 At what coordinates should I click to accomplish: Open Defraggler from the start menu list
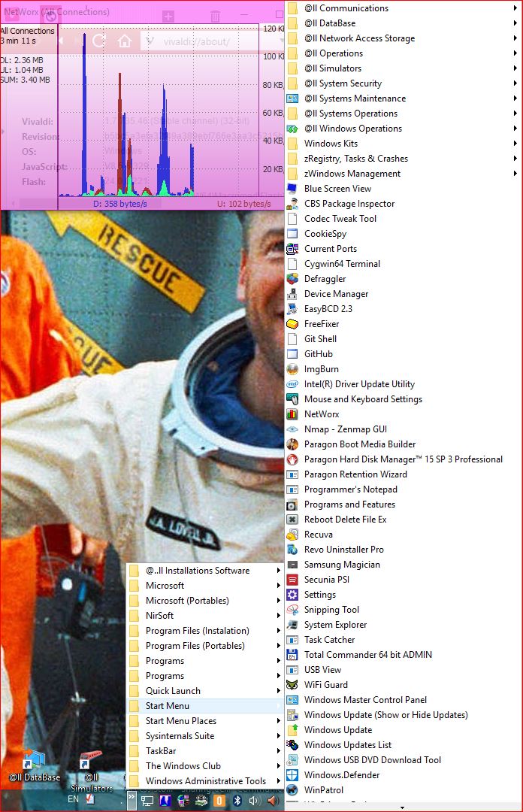tap(325, 279)
